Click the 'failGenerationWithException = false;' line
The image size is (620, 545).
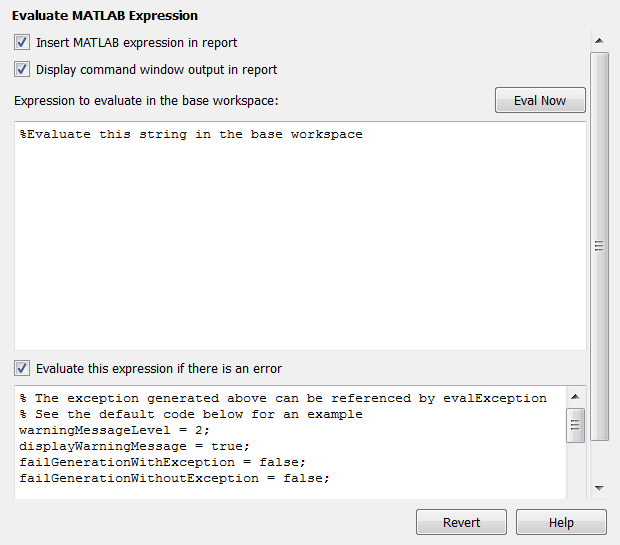pos(162,462)
